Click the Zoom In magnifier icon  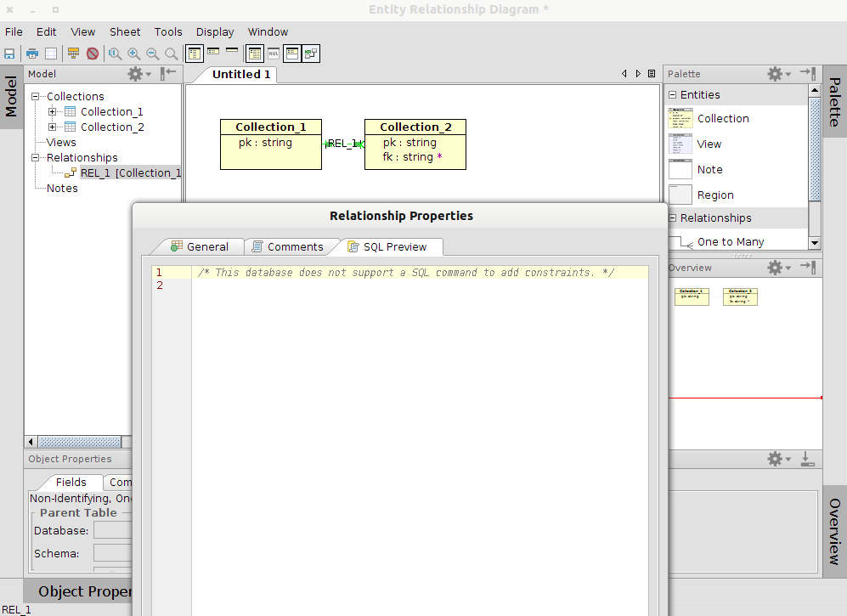133,54
